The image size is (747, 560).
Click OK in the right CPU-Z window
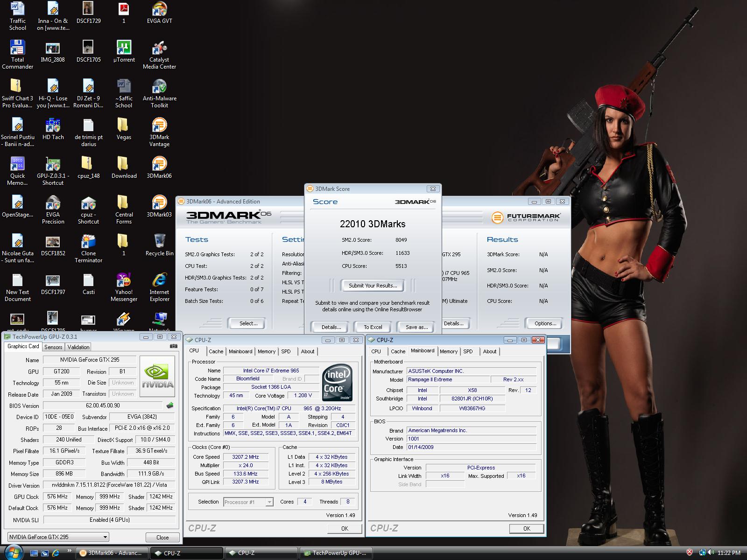[527, 528]
